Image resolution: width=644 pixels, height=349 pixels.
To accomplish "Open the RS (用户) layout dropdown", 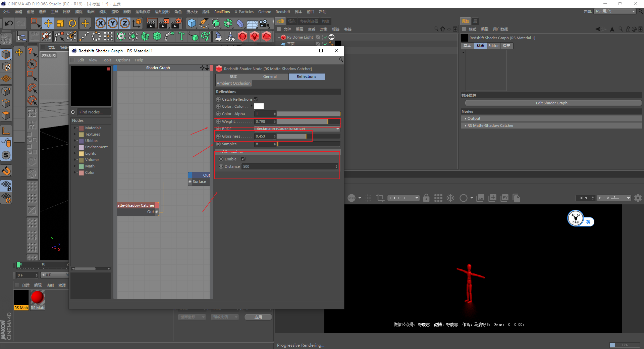I will coord(615,11).
